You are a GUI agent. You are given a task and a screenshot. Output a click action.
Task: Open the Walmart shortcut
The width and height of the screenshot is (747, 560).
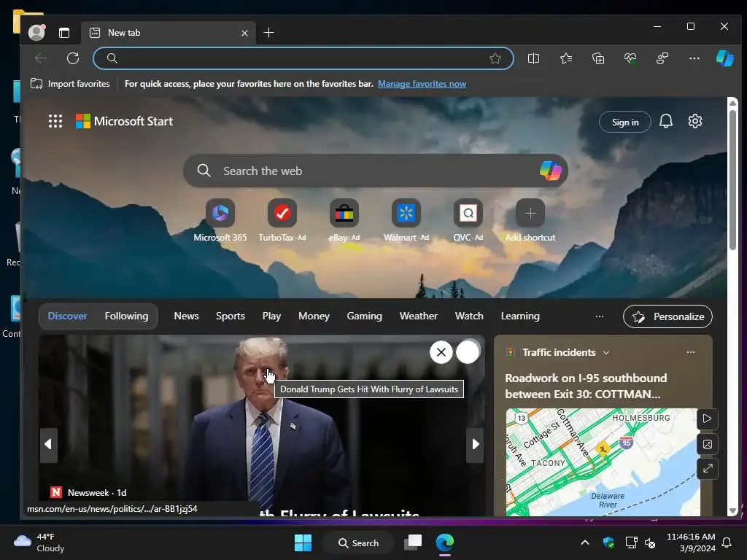tap(406, 220)
